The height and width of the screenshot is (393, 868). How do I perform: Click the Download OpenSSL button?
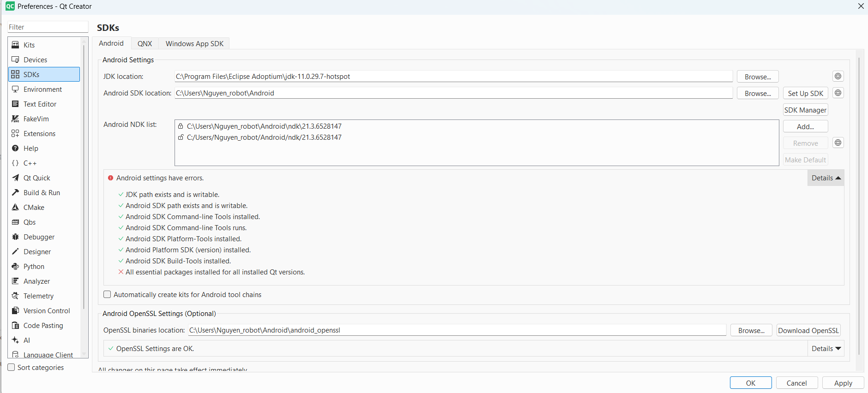coord(808,330)
